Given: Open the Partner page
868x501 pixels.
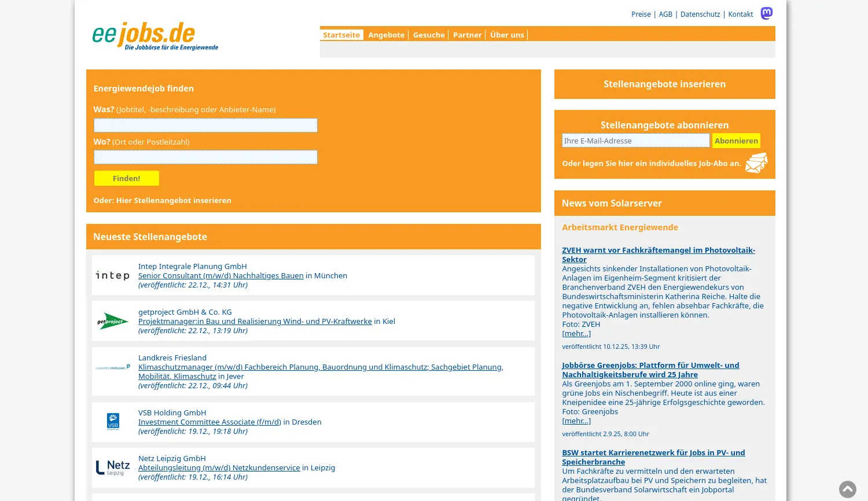Looking at the screenshot, I should [x=467, y=35].
